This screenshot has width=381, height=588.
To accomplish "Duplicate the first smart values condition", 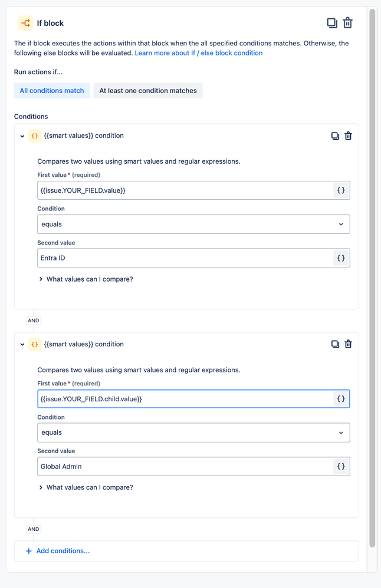I will point(335,136).
